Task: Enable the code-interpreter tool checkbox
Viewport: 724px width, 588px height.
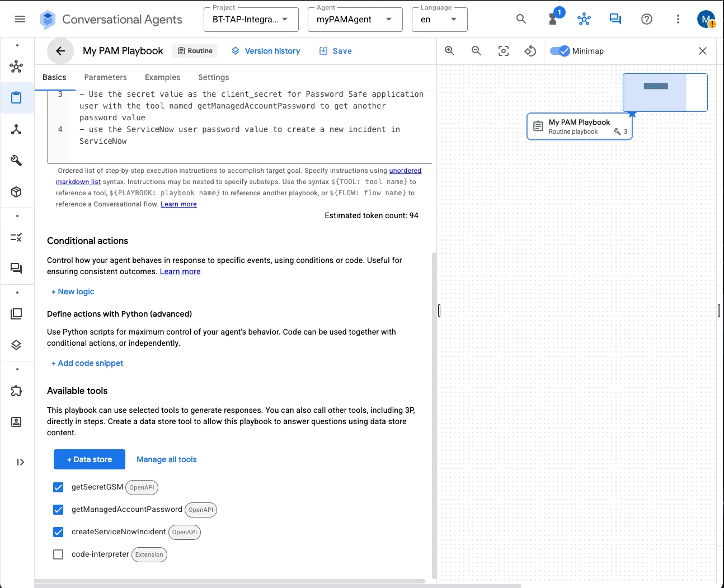Action: (x=58, y=554)
